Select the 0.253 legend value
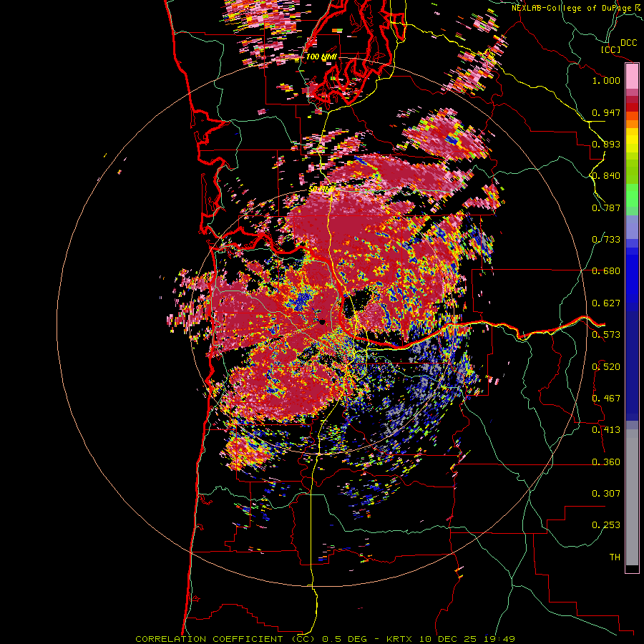Screen dimensions: 644x644 pyautogui.click(x=606, y=525)
